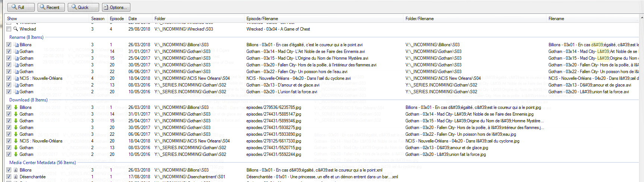Sort by the Show column header
Viewport: 644px width, 182px height.
point(47,19)
